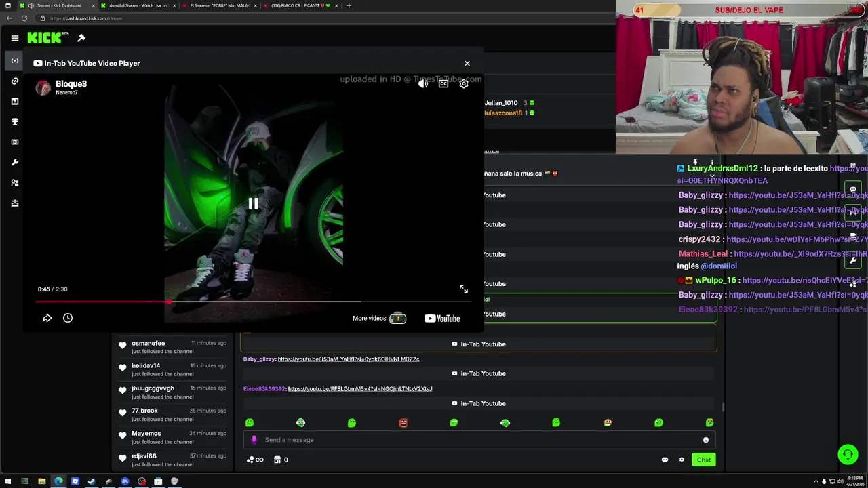Viewport: 868px width, 488px height.
Task: Open File Explorer on taskbar
Action: click(41, 481)
